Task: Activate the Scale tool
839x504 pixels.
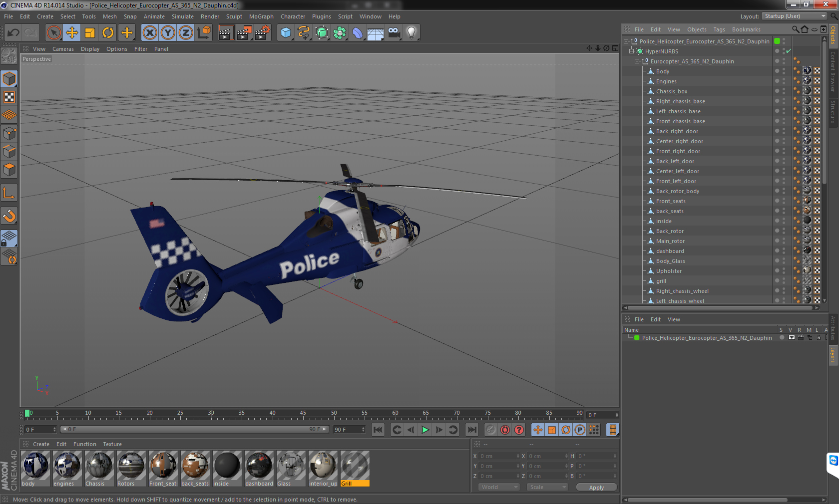Action: tap(90, 33)
